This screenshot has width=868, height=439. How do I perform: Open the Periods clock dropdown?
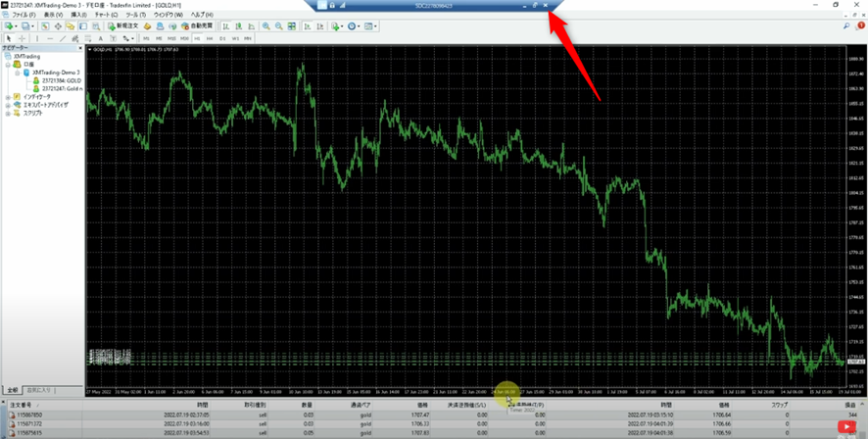pyautogui.click(x=354, y=26)
